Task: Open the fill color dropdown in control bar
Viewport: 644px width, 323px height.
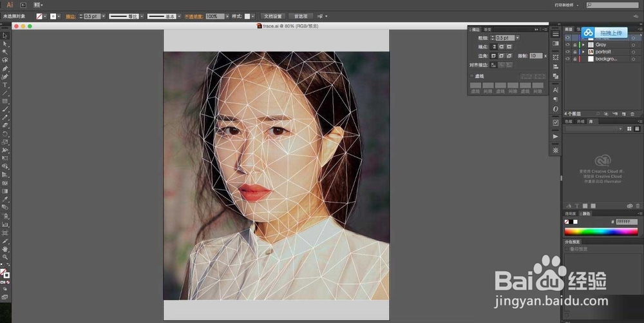Action: [x=45, y=16]
